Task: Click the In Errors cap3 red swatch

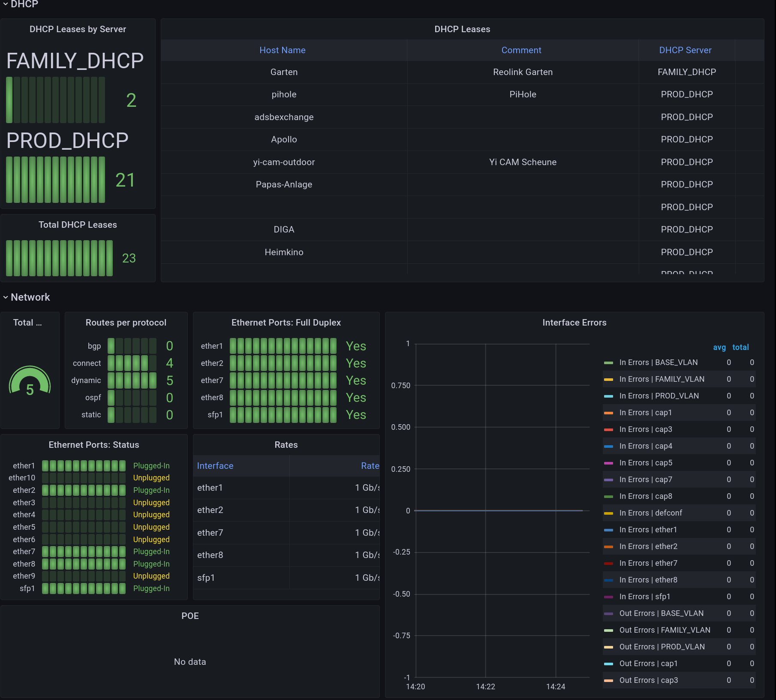Action: tap(608, 430)
